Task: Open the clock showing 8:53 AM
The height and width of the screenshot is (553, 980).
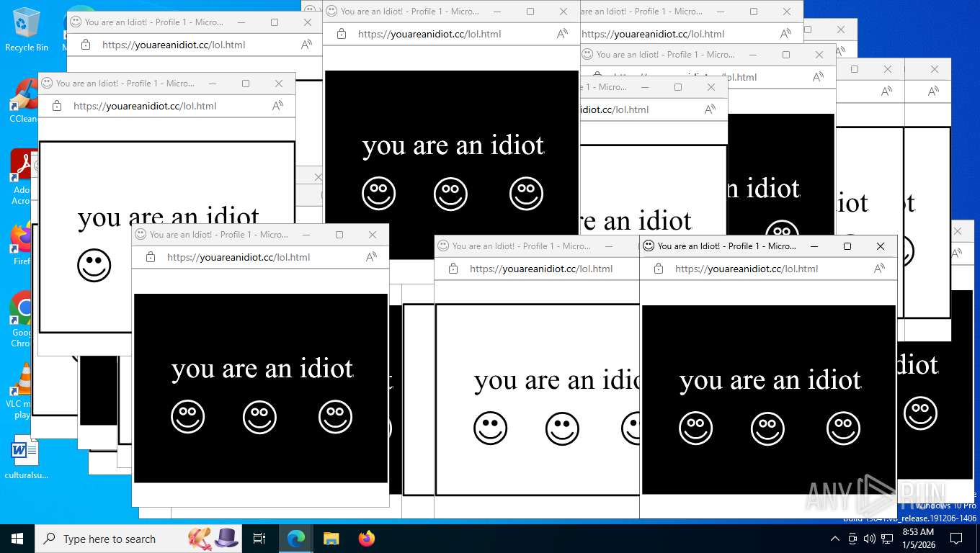Action: [x=918, y=538]
